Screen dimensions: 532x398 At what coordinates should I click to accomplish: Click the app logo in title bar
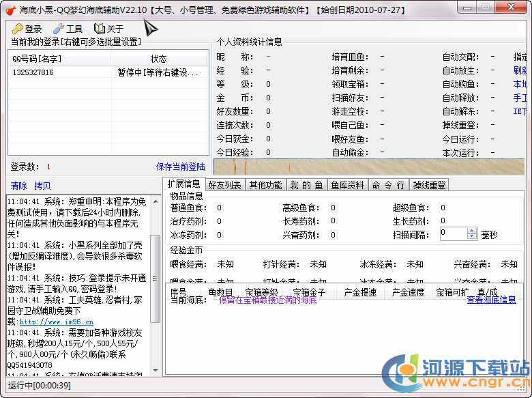click(10, 10)
